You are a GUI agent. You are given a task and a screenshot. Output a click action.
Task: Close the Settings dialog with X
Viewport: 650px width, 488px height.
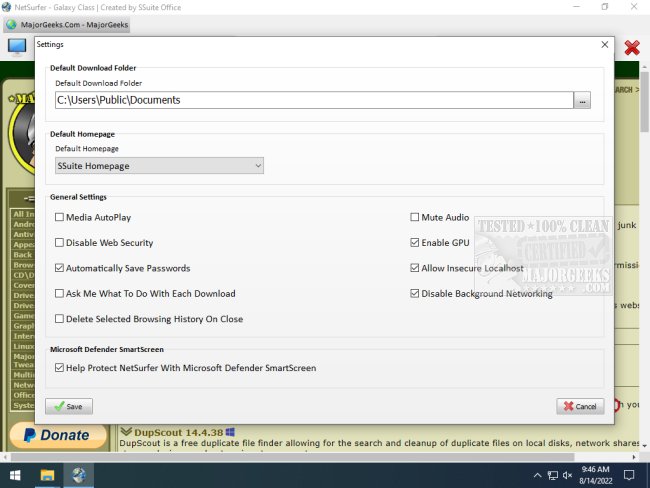click(x=605, y=44)
